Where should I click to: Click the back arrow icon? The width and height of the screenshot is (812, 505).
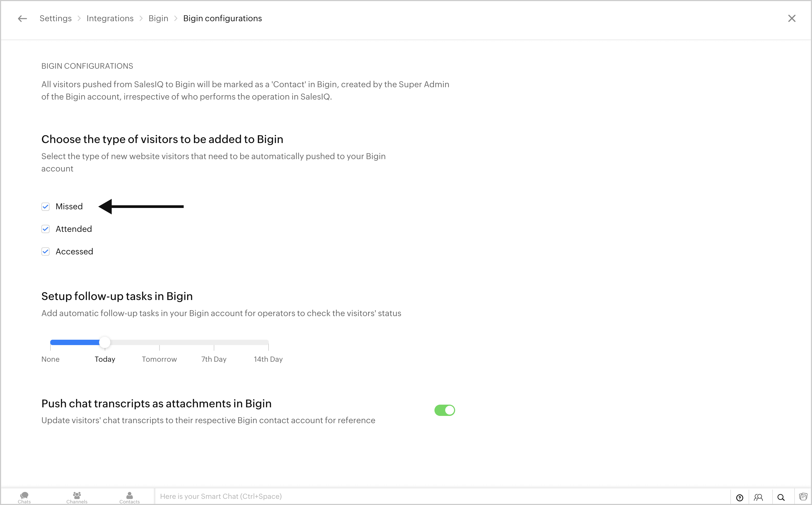[x=22, y=19]
